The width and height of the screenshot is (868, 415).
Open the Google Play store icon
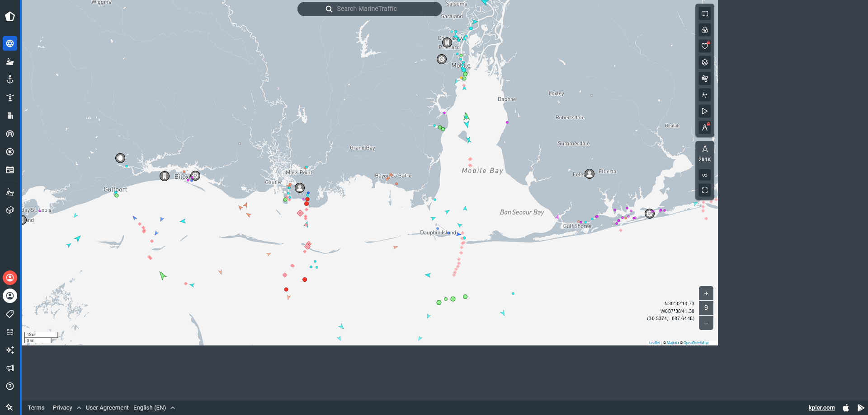coord(861,407)
